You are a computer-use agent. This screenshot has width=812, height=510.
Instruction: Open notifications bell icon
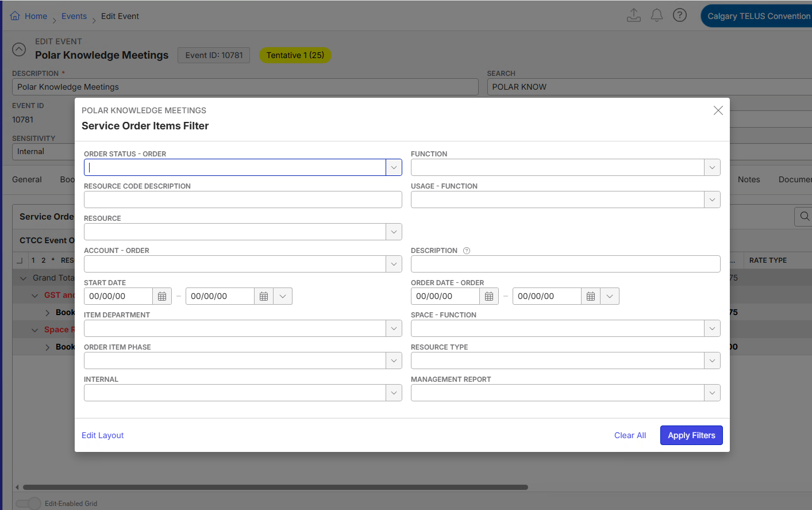click(x=657, y=16)
